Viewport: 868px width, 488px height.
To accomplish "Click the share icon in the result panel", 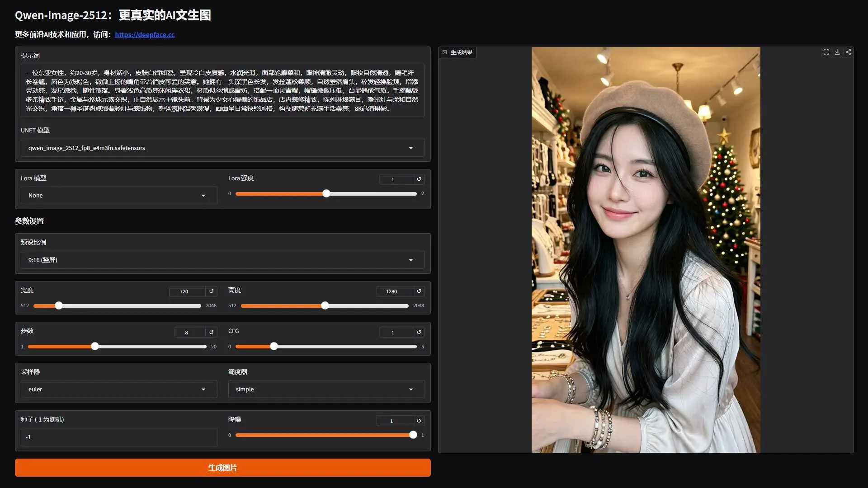I will [849, 52].
